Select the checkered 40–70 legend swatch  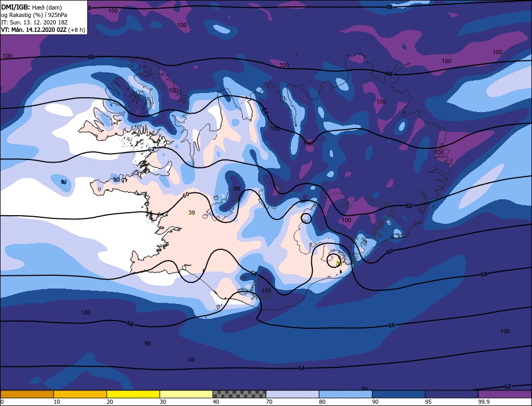click(239, 394)
